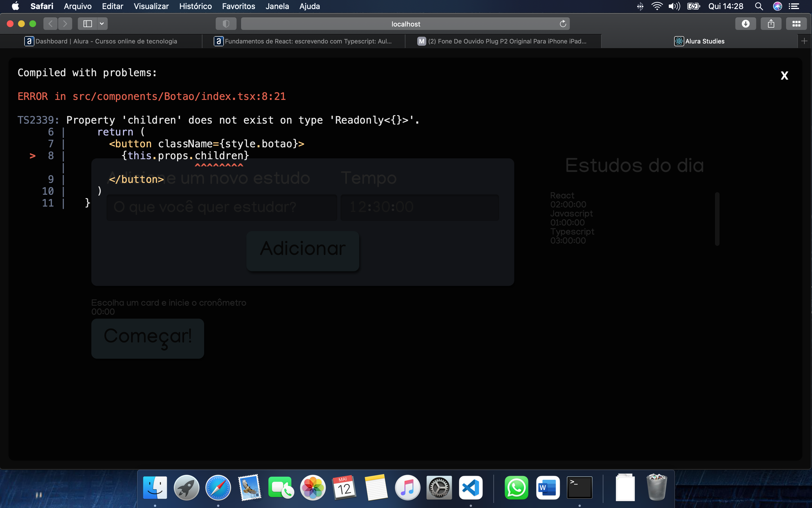Select the Alura Studies tab
This screenshot has height=508, width=812.
pyautogui.click(x=699, y=41)
